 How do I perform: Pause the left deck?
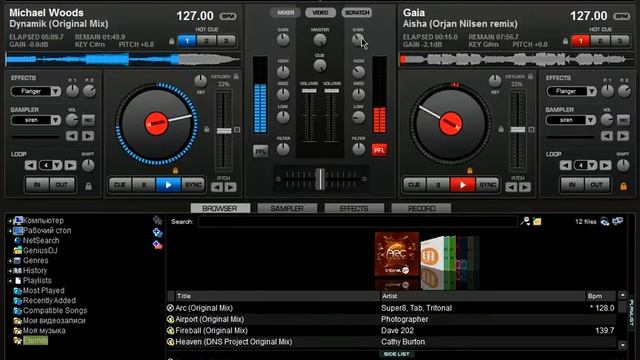[144, 185]
